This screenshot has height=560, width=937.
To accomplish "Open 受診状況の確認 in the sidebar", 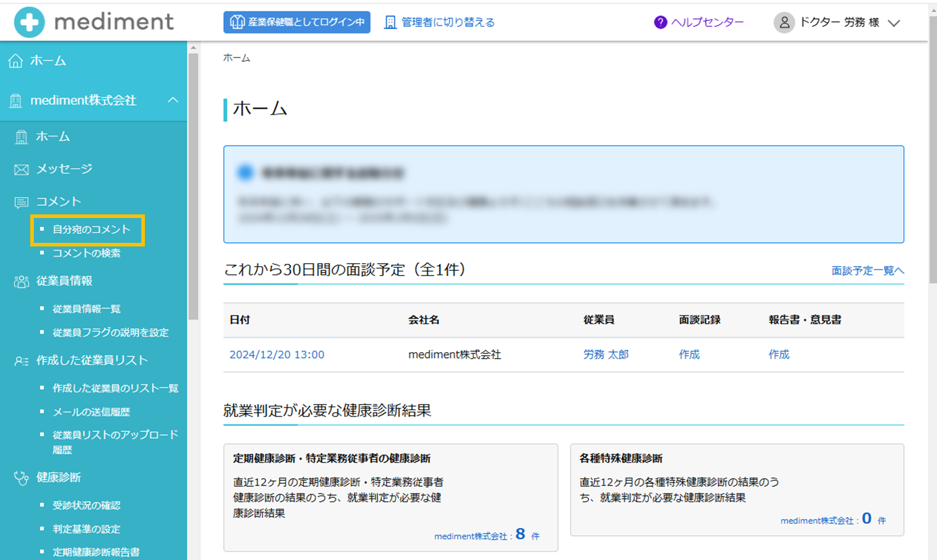I will [x=86, y=505].
